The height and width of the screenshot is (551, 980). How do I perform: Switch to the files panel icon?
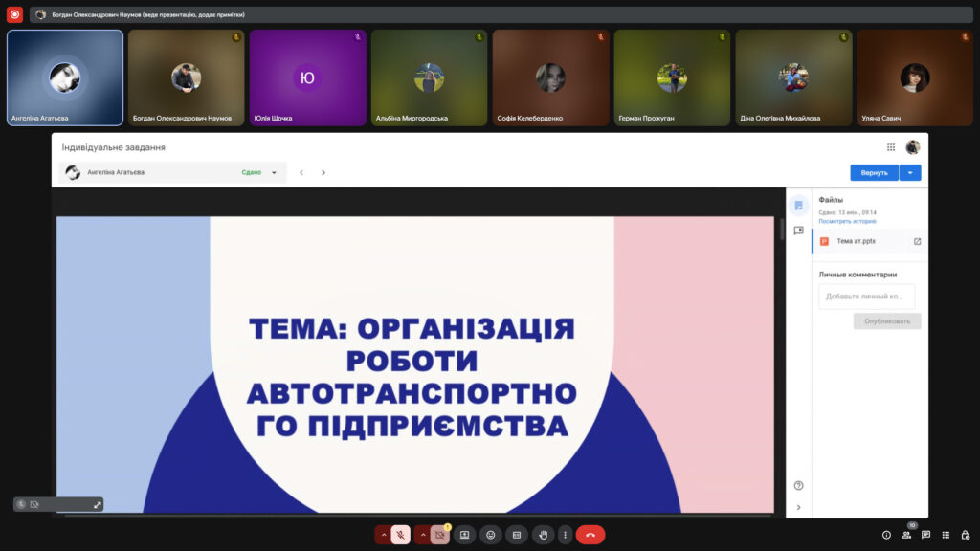(x=798, y=206)
